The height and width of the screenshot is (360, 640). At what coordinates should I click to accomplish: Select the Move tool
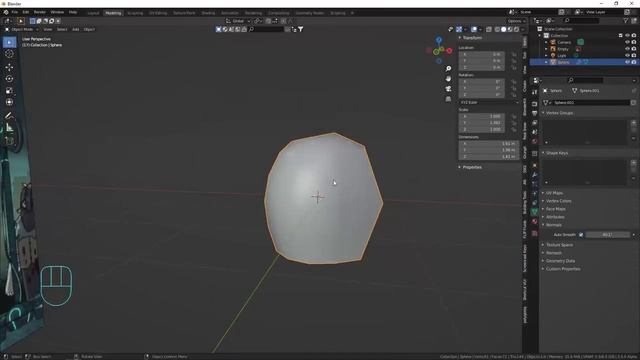click(x=9, y=67)
